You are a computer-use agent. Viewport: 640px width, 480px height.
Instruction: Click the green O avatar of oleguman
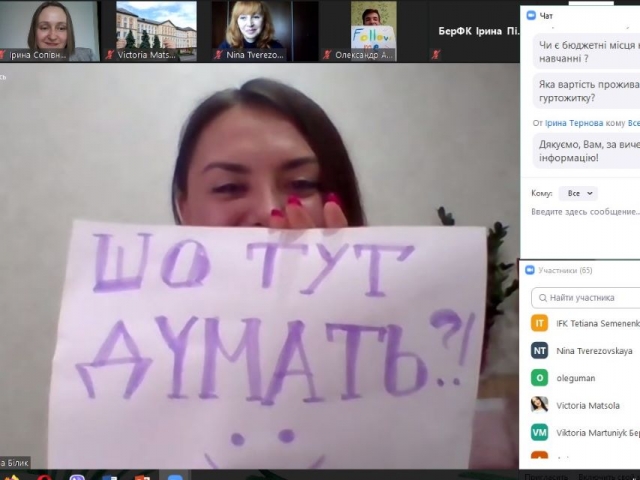click(x=539, y=378)
